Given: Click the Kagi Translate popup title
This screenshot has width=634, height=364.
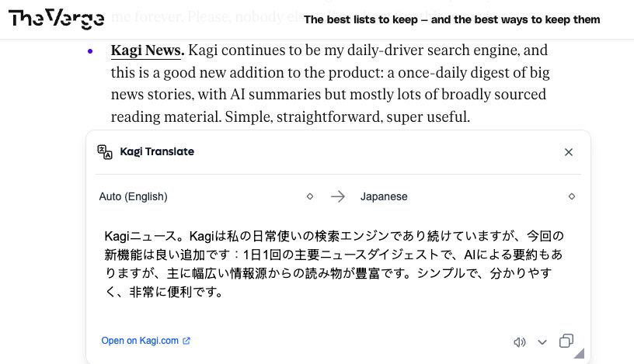Looking at the screenshot, I should click(157, 151).
